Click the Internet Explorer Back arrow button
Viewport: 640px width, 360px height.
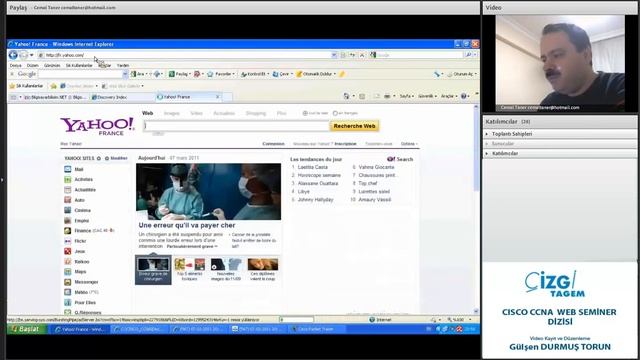click(13, 55)
